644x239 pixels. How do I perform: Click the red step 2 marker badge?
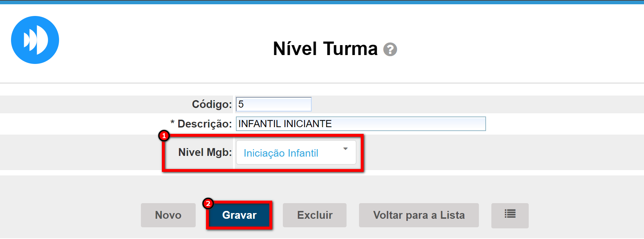click(x=208, y=203)
